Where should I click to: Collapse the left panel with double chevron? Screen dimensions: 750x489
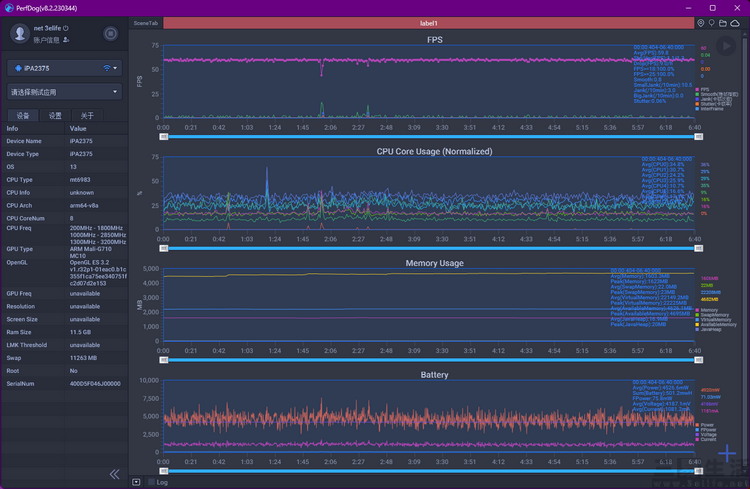pos(114,474)
